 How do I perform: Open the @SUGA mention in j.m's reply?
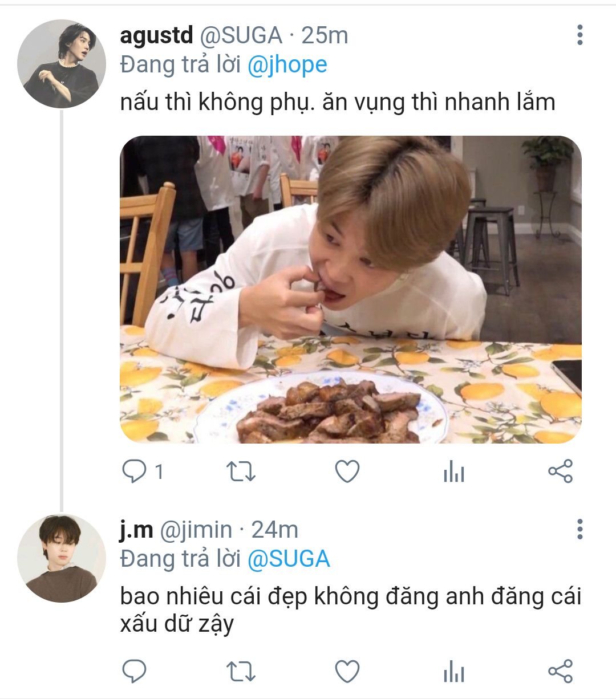[289, 559]
